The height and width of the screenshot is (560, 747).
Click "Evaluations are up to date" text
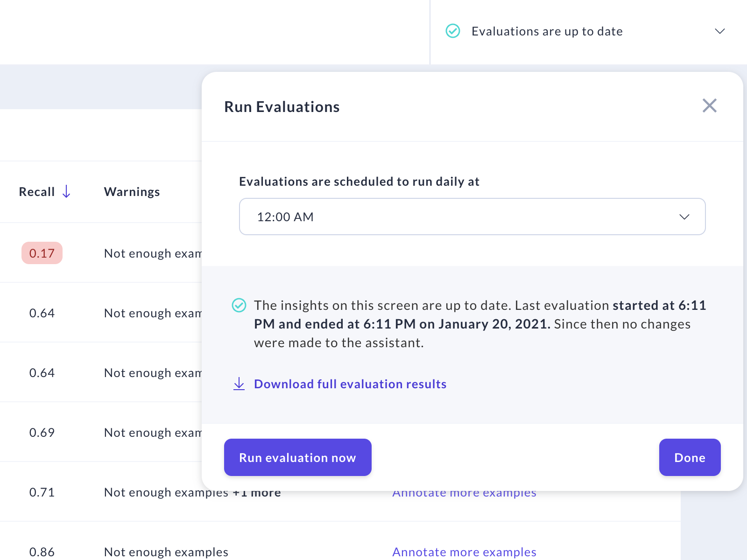coord(547,31)
